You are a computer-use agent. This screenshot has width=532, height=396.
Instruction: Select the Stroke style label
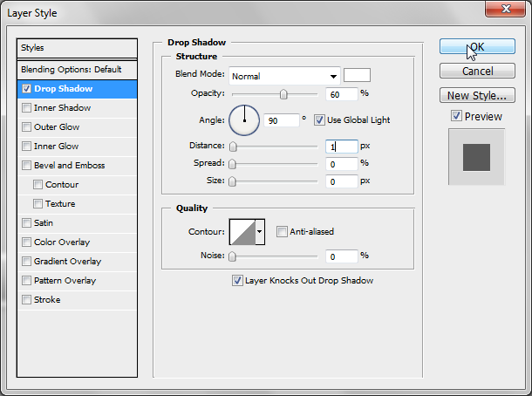pyautogui.click(x=47, y=300)
